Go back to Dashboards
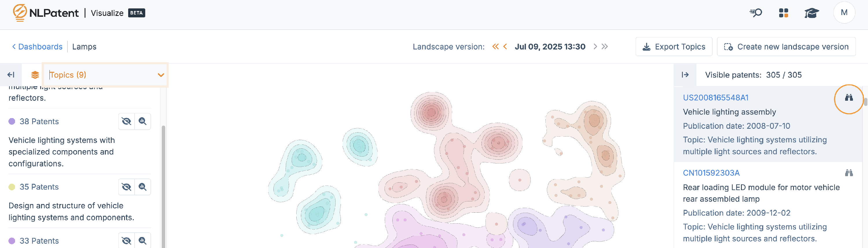Image resolution: width=868 pixels, height=248 pixels. click(x=37, y=47)
